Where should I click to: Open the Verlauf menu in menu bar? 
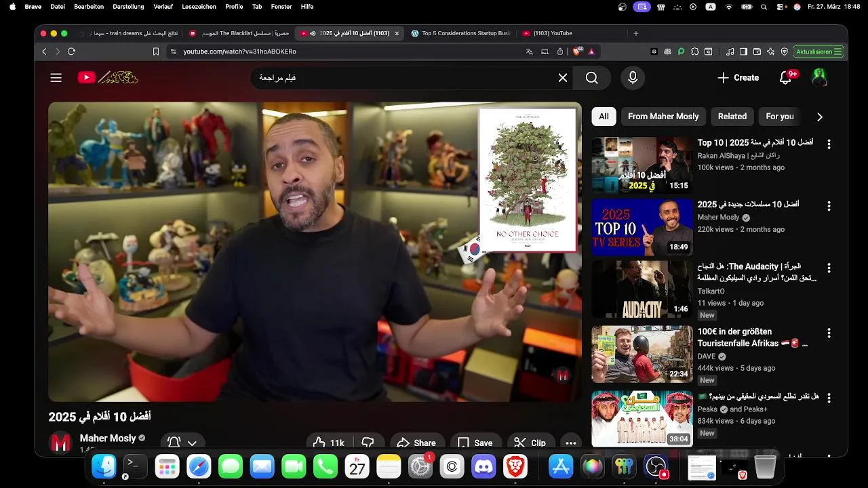(x=163, y=6)
